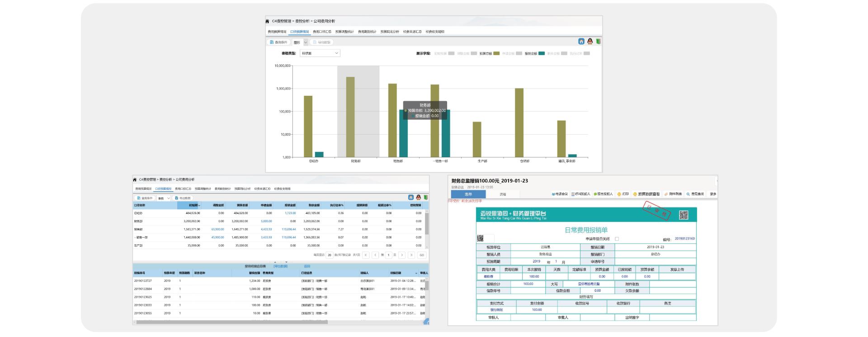Toggle the 预算总额 legend field in chart

tap(485, 54)
